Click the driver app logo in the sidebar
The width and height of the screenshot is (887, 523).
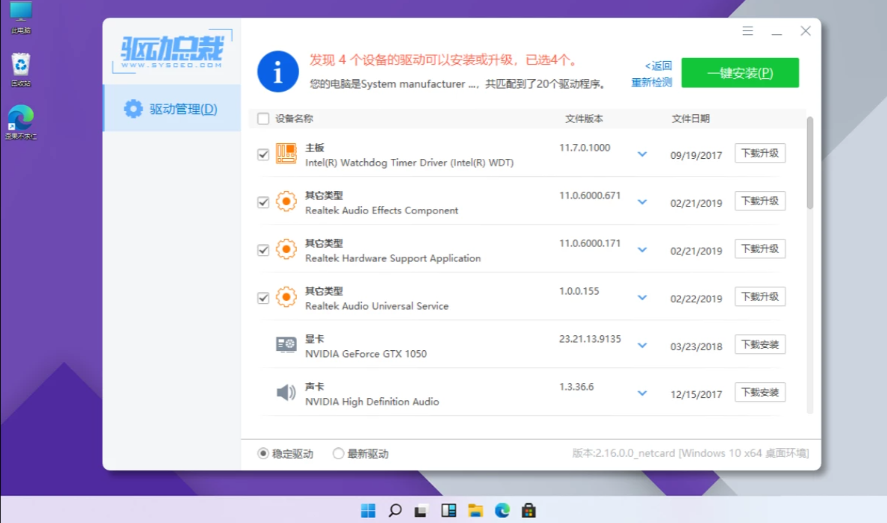[x=172, y=51]
